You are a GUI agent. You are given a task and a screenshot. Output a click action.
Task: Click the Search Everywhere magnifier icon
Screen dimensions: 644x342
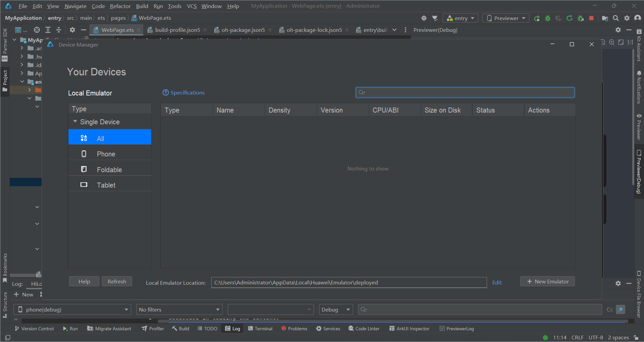[616, 18]
